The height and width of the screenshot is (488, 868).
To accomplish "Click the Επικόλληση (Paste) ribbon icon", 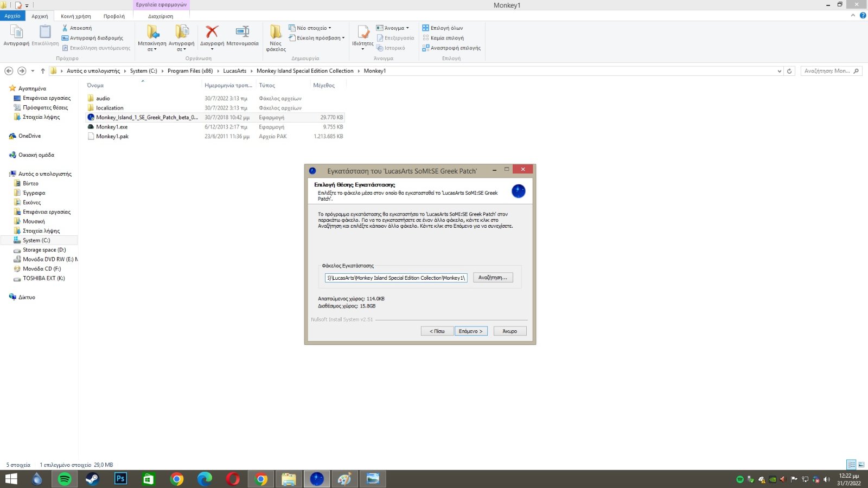I will pos(45,36).
